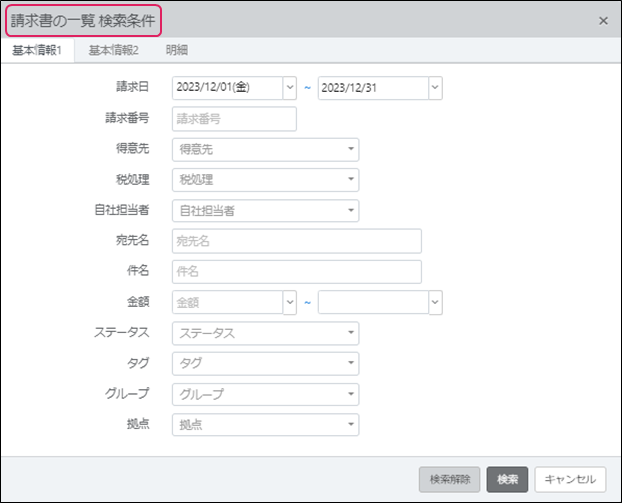The image size is (622, 503).
Task: Open the 請求日 start date picker arrow
Action: pyautogui.click(x=290, y=88)
